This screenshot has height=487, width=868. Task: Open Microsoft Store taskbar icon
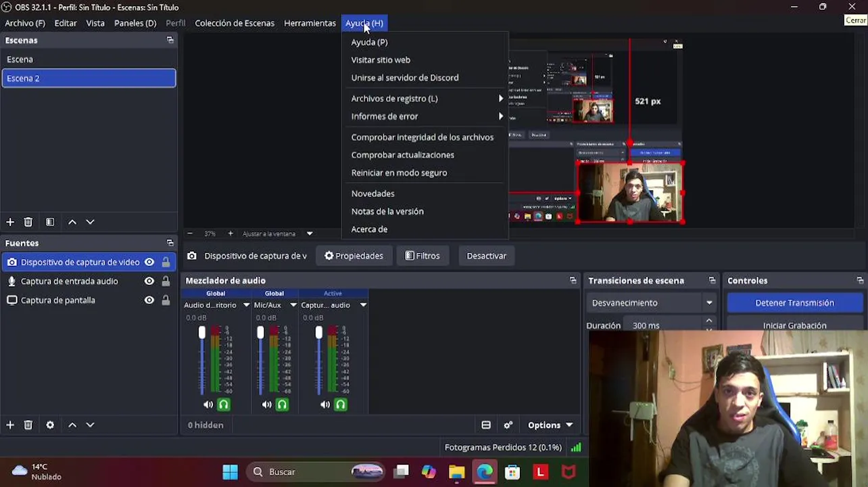(512, 471)
